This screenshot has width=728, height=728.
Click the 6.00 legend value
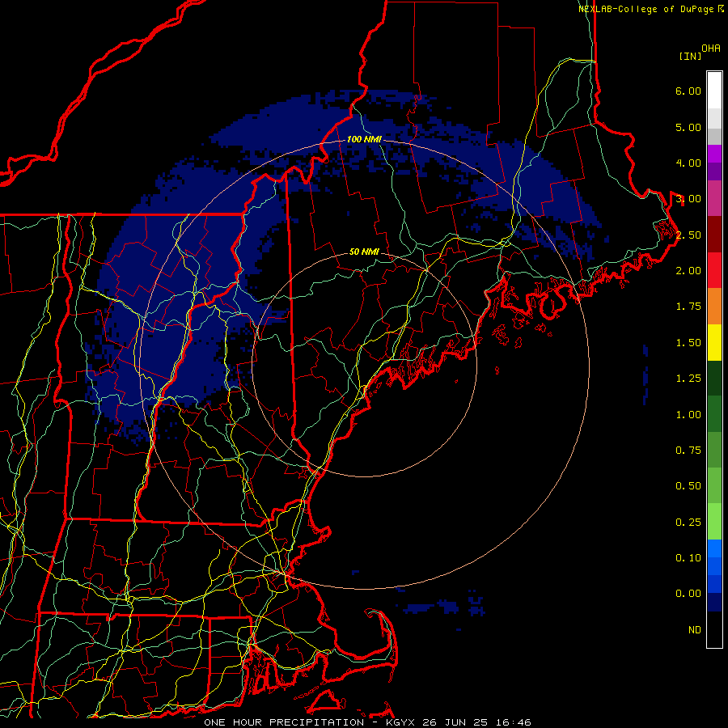(x=688, y=91)
